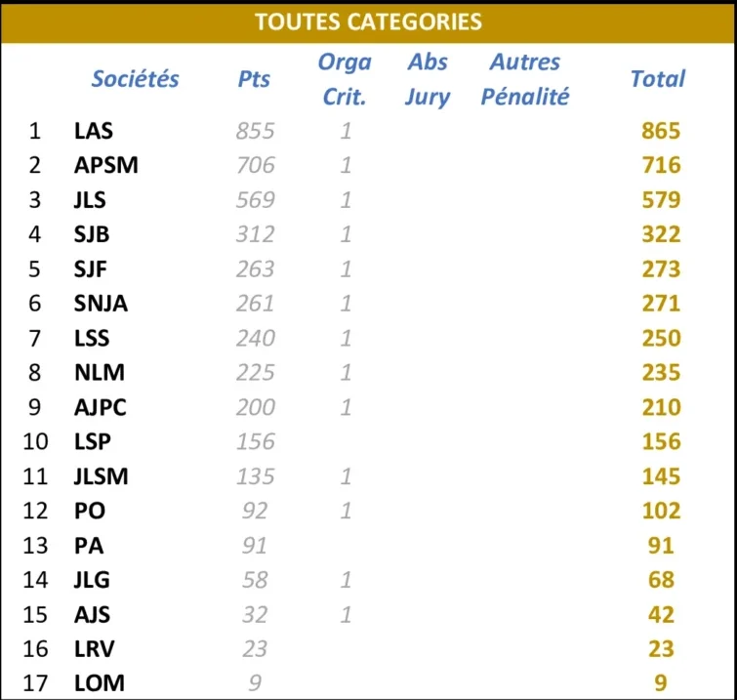Click the Total column header
737x700 pixels.
(658, 79)
